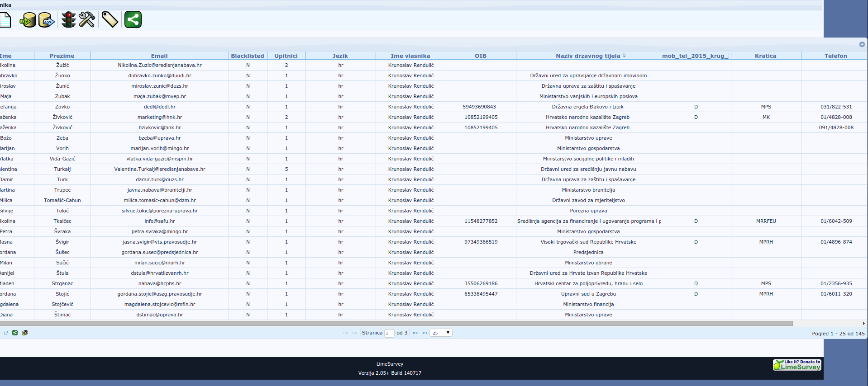Click the document summary icon in toolbar
The width and height of the screenshot is (868, 386).
tap(5, 20)
